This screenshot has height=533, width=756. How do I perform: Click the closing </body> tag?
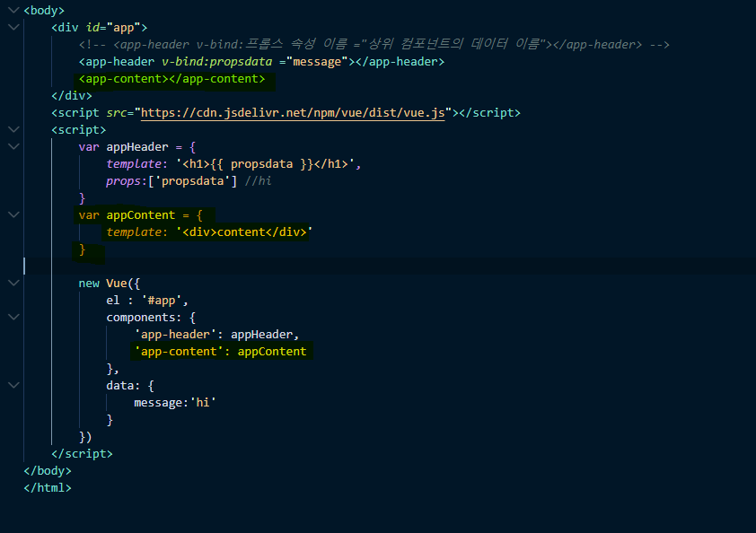pyautogui.click(x=48, y=471)
